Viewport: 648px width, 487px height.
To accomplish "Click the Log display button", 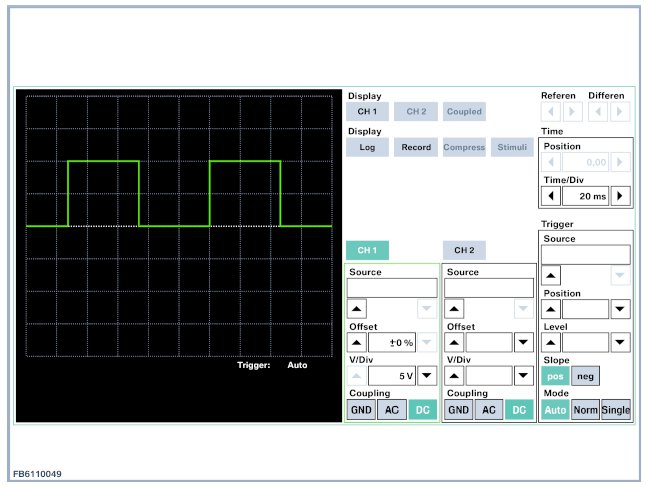I will pos(367,147).
